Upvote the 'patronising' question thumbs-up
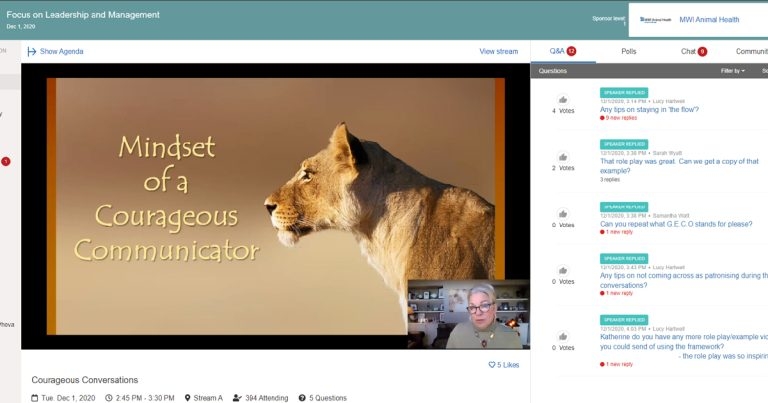The height and width of the screenshot is (403, 768). click(563, 271)
